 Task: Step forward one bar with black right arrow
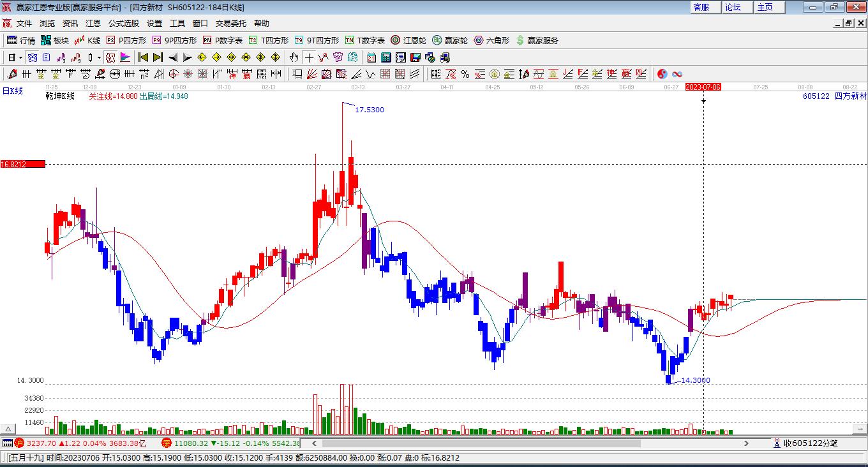click(x=188, y=57)
